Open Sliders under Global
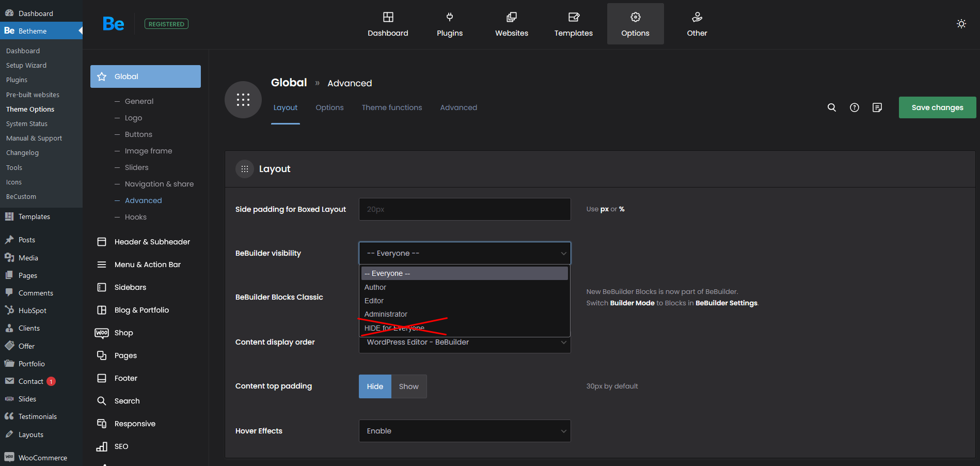980x466 pixels. pos(136,167)
